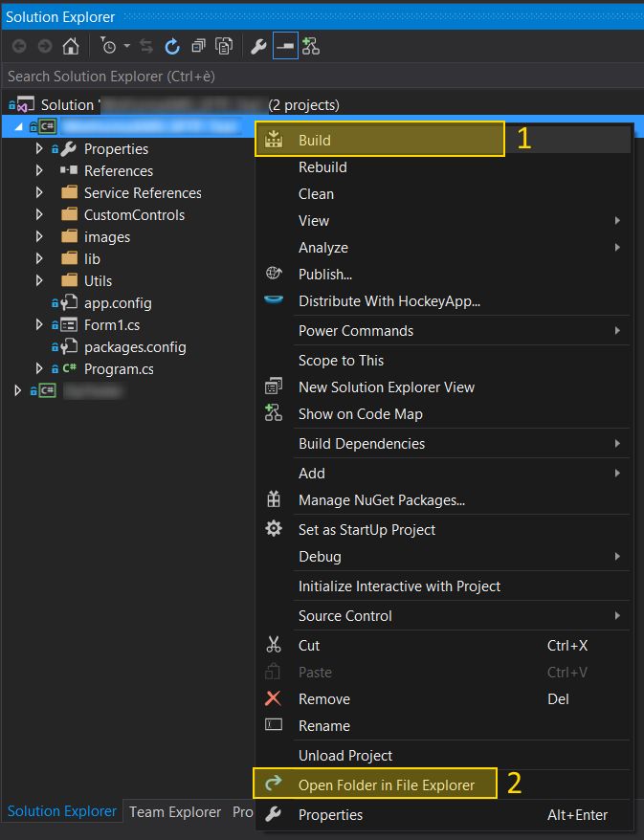
Task: Click the Properties wrench icon in the menu
Action: pyautogui.click(x=274, y=814)
